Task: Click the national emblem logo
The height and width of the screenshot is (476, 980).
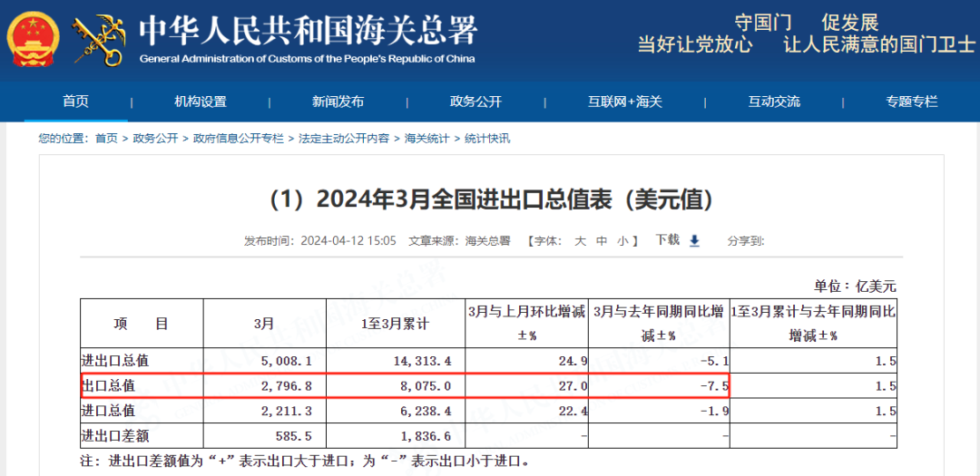Action: click(34, 39)
